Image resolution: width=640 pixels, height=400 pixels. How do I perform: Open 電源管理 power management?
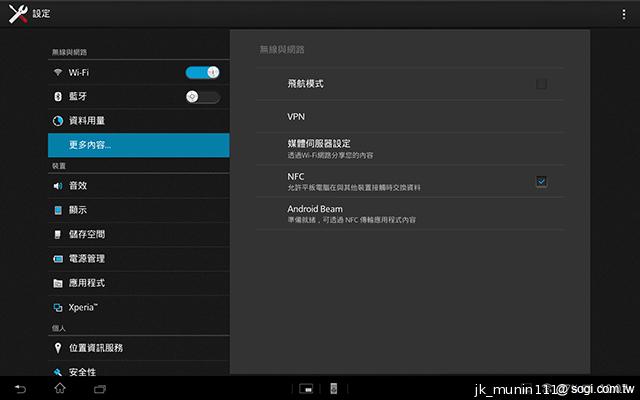coord(138,259)
